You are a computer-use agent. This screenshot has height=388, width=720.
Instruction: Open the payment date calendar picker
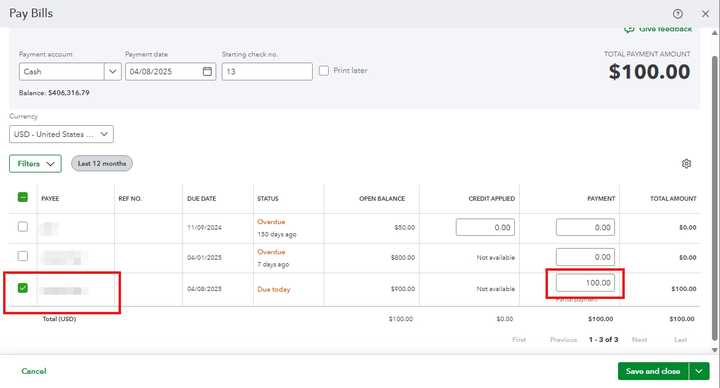coord(208,71)
